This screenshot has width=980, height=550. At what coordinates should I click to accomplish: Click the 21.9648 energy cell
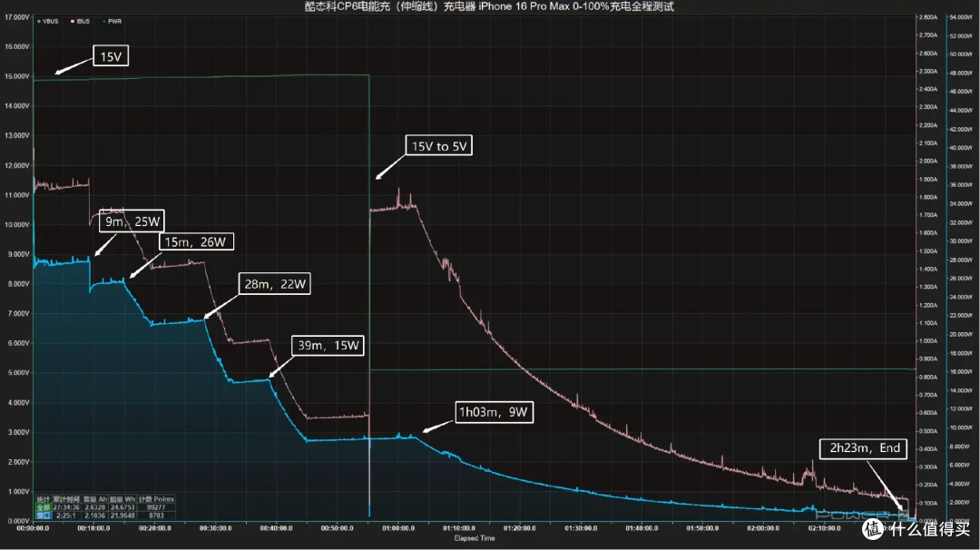point(122,516)
